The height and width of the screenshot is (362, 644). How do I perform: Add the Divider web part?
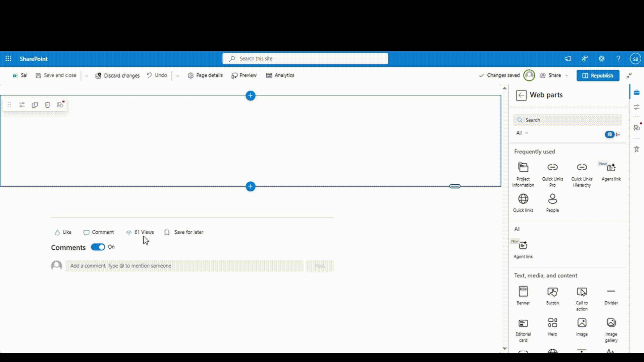[x=611, y=294]
